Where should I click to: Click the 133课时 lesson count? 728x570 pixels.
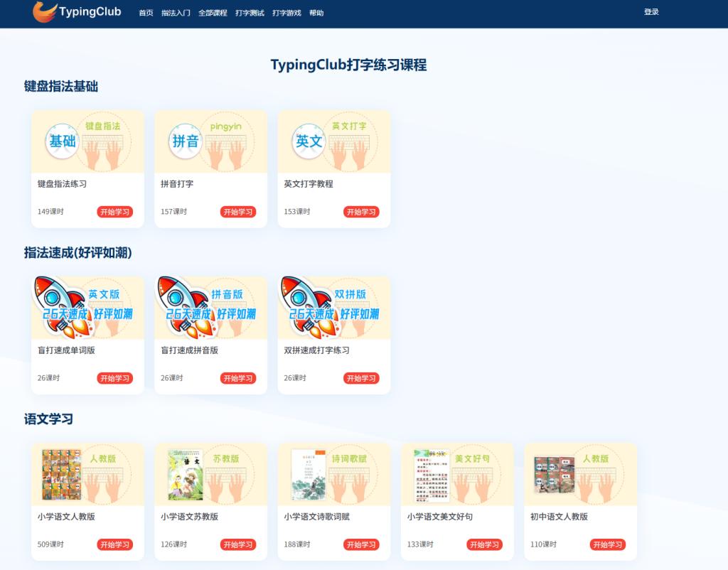point(420,544)
